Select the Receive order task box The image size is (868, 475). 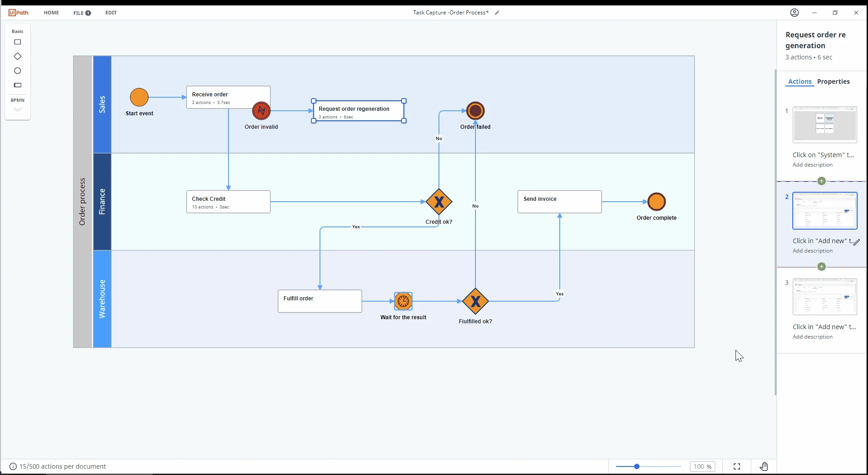(x=228, y=97)
